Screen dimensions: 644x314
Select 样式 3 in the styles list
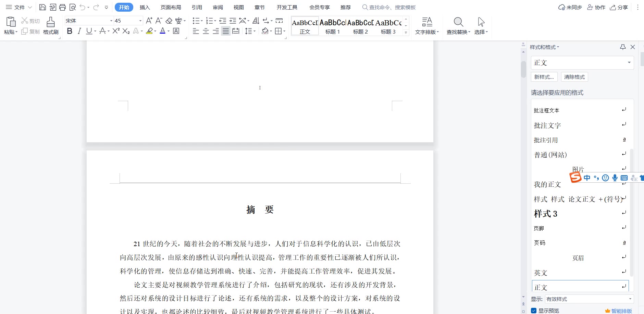click(546, 214)
